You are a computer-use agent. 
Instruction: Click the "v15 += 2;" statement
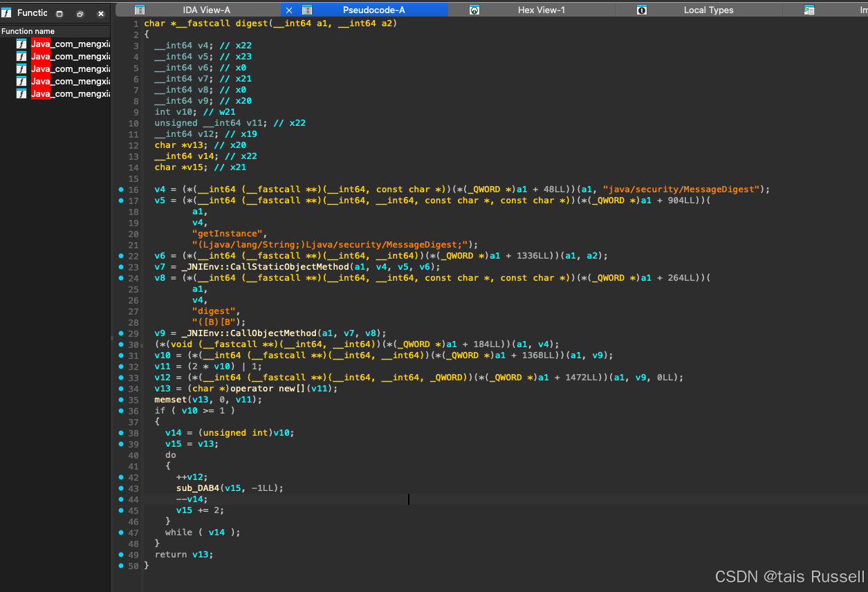point(201,510)
